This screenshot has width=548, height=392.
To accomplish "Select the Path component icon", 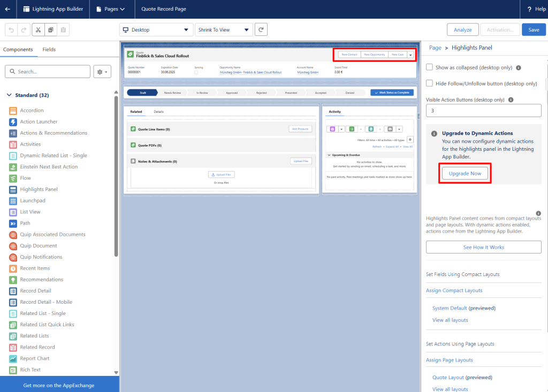I will tap(13, 224).
